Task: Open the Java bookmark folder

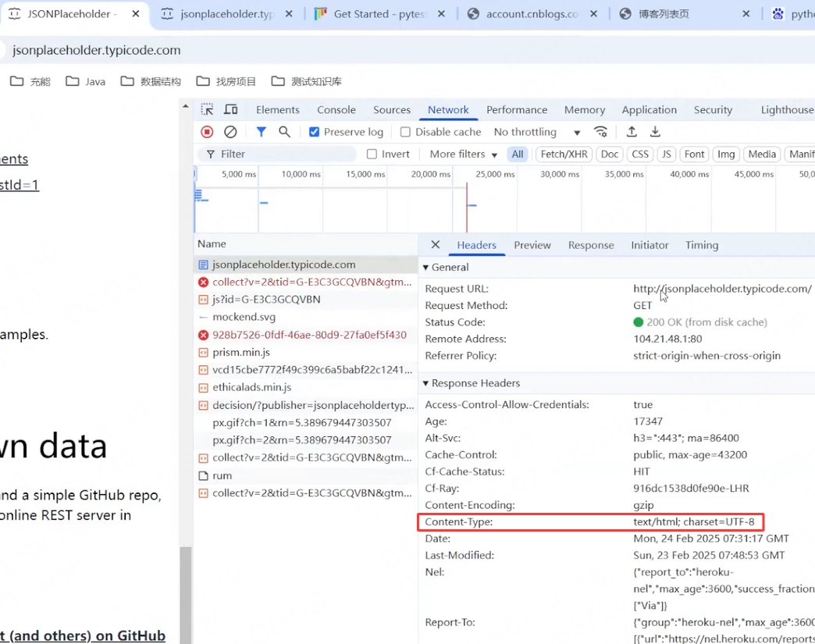Action: pos(85,82)
